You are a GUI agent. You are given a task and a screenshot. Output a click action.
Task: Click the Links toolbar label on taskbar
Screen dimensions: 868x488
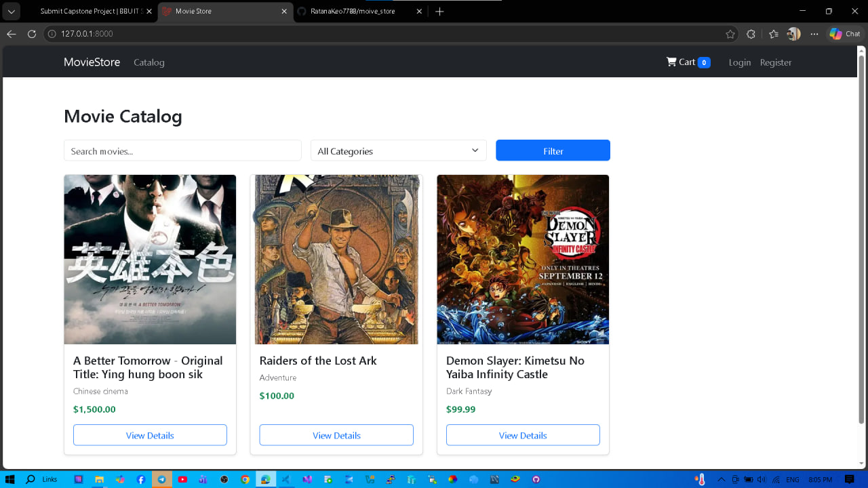[50, 479]
